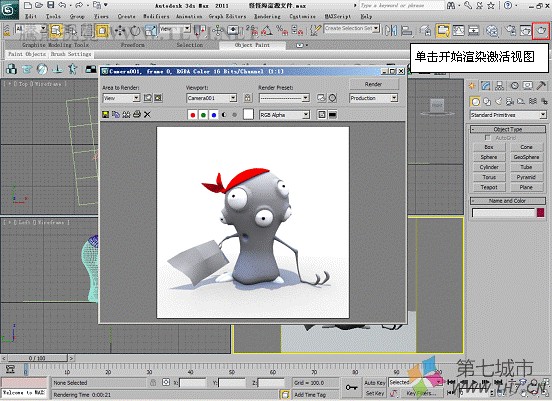Open the Viewport Camera001 dropdown
Screen dimensions: 552x401
(212, 98)
